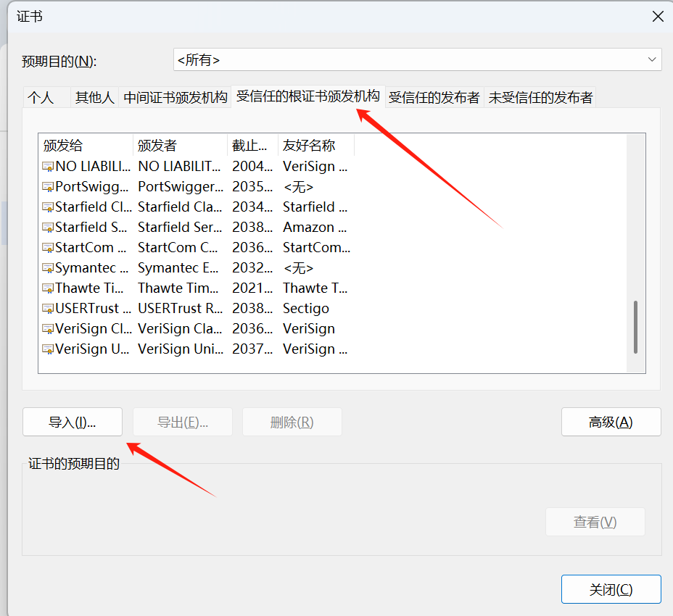Image resolution: width=673 pixels, height=616 pixels.
Task: Click the certificate icon beside StartCom
Action: pyautogui.click(x=48, y=248)
